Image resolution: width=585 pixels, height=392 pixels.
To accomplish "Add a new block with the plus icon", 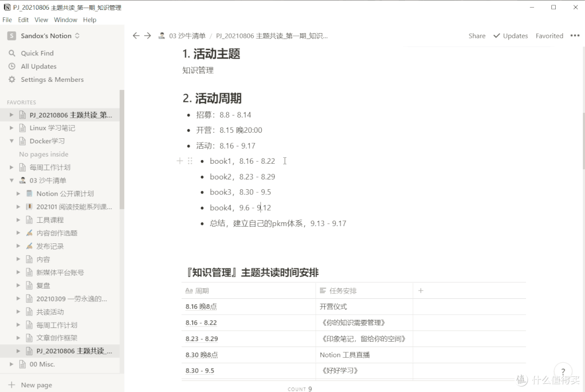I will 179,161.
